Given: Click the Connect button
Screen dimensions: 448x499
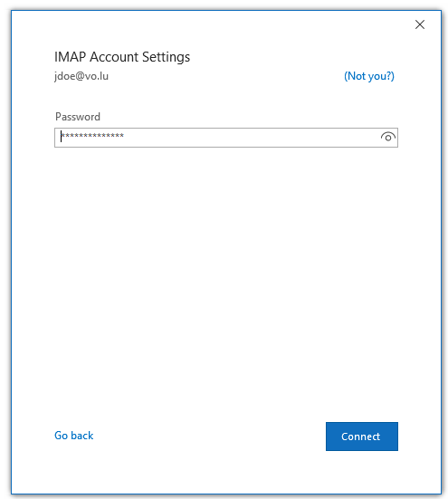Looking at the screenshot, I should tap(361, 437).
